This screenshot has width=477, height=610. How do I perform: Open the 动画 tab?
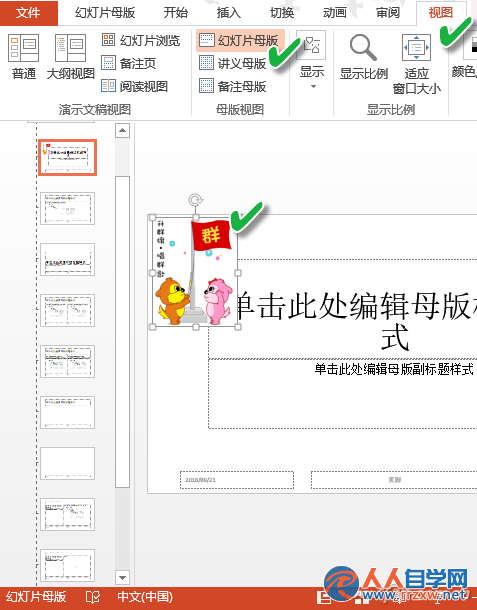335,12
